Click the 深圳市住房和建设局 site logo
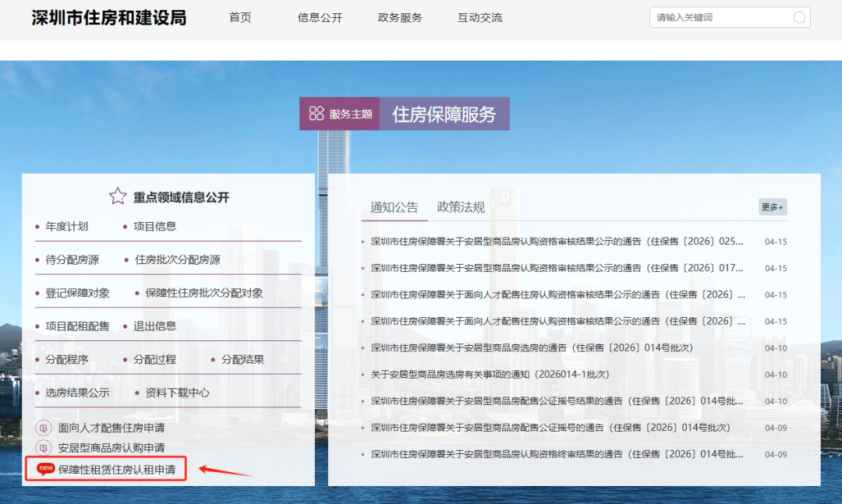The image size is (842, 504). point(108,17)
